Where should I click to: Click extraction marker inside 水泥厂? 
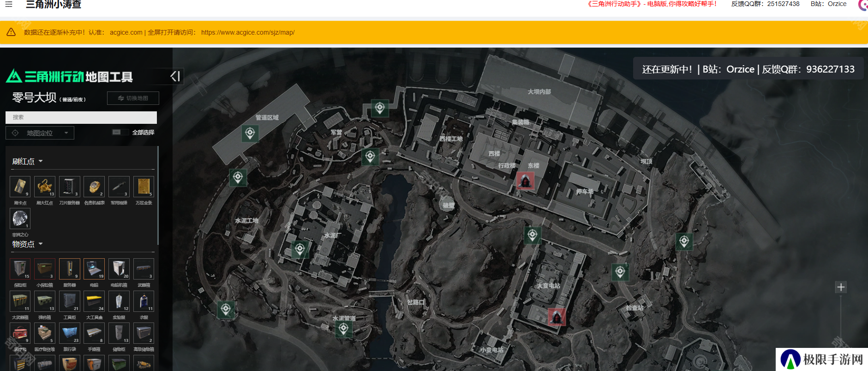(300, 249)
